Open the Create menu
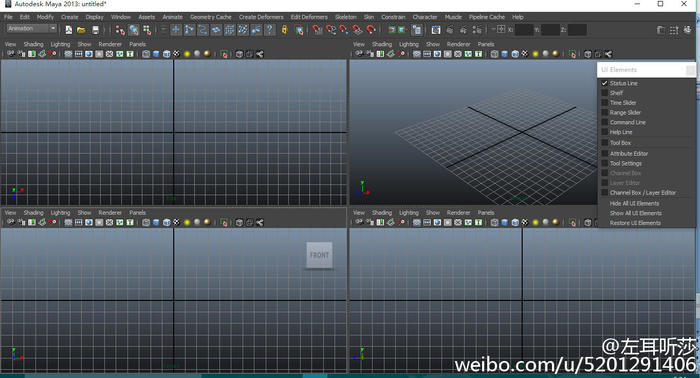 pyautogui.click(x=70, y=17)
